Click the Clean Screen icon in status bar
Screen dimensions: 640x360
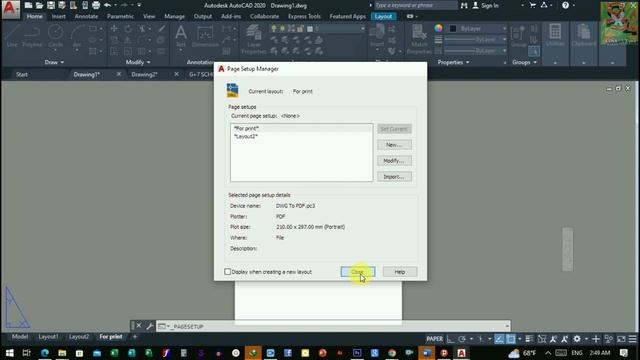[x=621, y=339]
